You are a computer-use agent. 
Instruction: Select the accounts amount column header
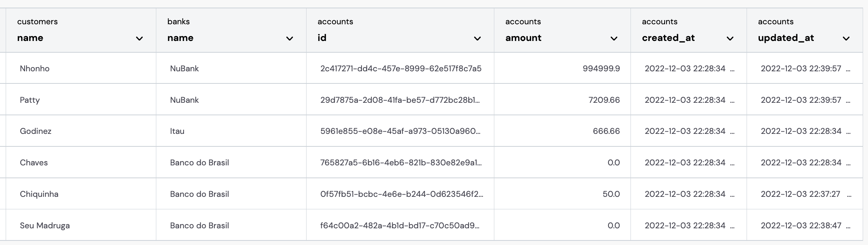[x=524, y=38]
